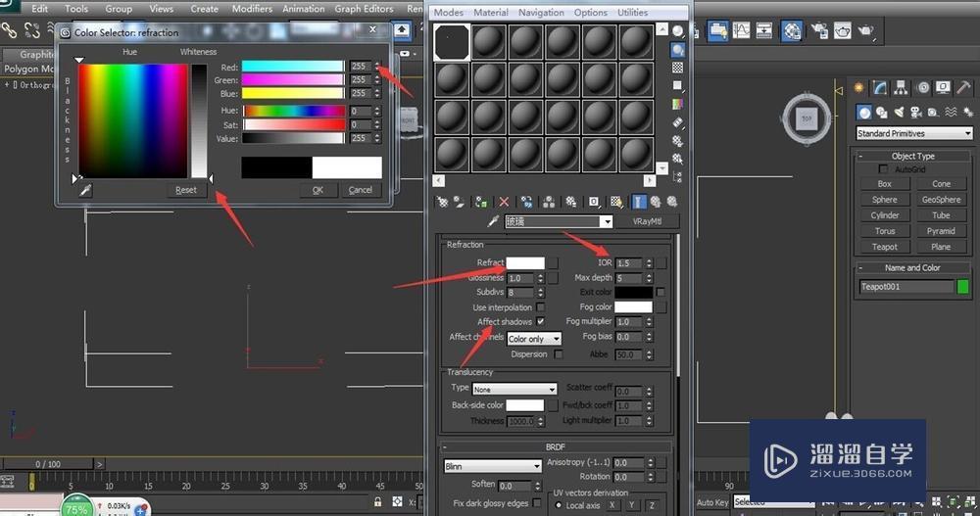The height and width of the screenshot is (516, 980).
Task: Open material name dropdown
Action: [x=606, y=221]
